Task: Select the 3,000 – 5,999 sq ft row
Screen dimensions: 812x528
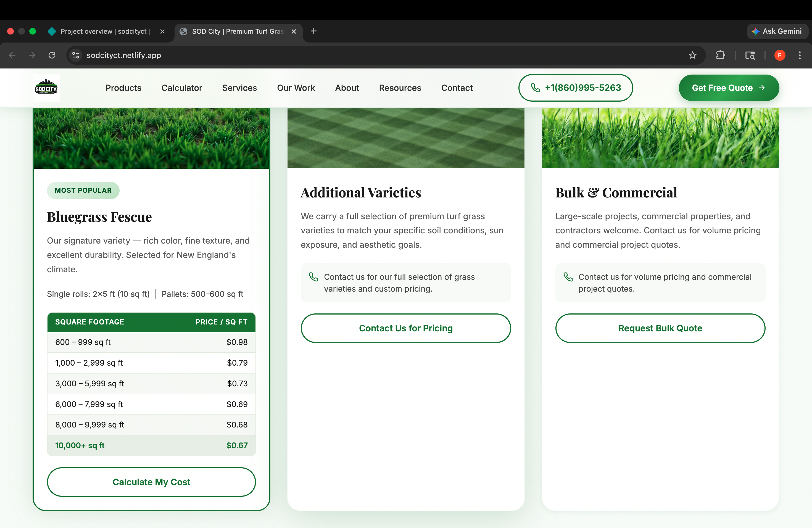Action: click(151, 384)
